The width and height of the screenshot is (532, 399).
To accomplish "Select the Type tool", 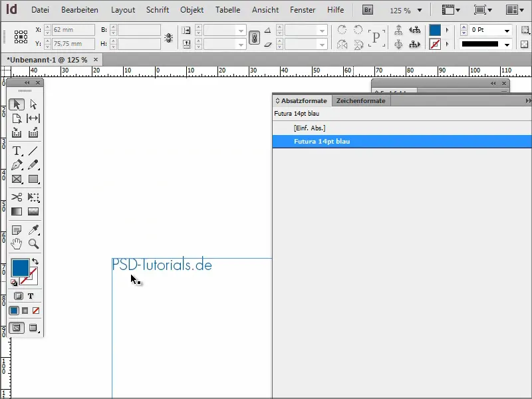I will coord(16,151).
